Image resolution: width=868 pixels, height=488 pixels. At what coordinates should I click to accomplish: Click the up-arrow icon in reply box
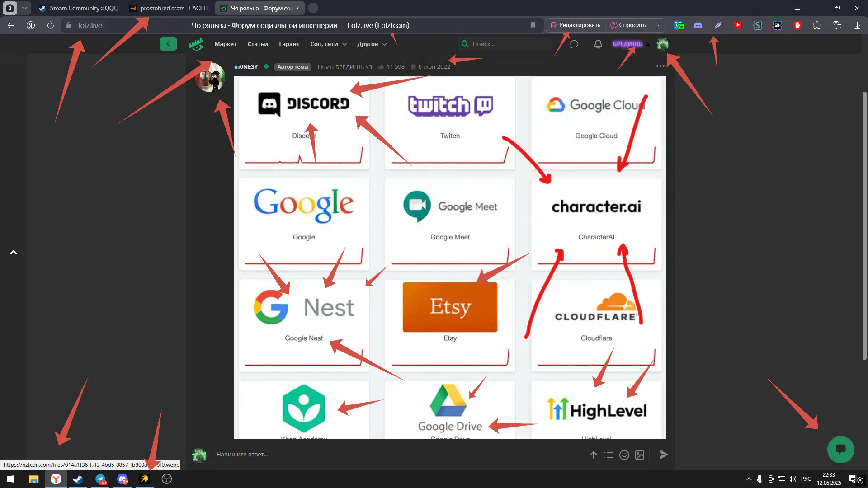[594, 455]
